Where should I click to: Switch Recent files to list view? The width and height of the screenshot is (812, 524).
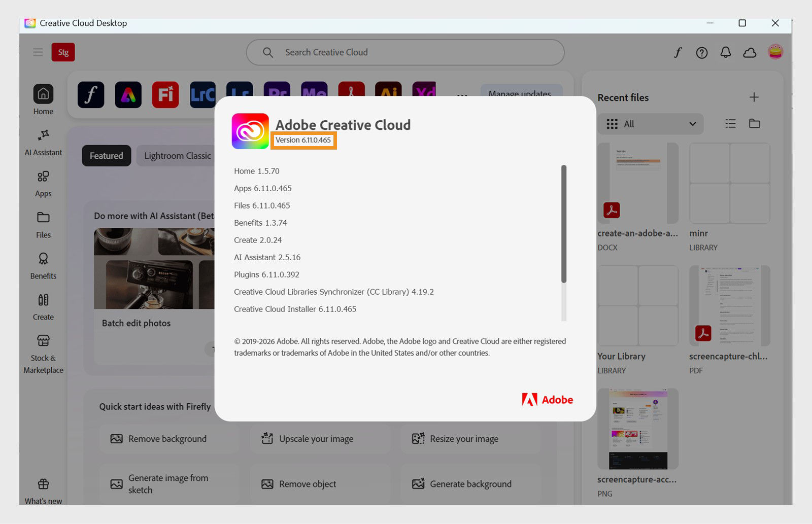click(x=730, y=123)
